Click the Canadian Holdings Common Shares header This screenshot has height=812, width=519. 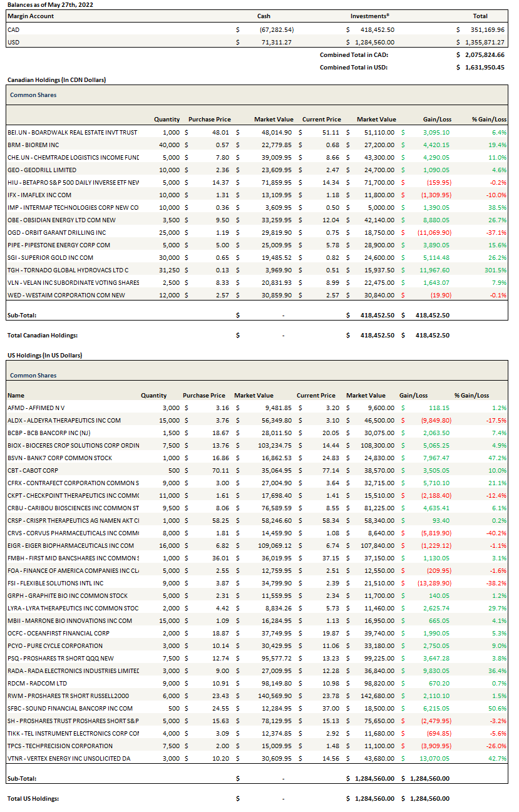[33, 95]
